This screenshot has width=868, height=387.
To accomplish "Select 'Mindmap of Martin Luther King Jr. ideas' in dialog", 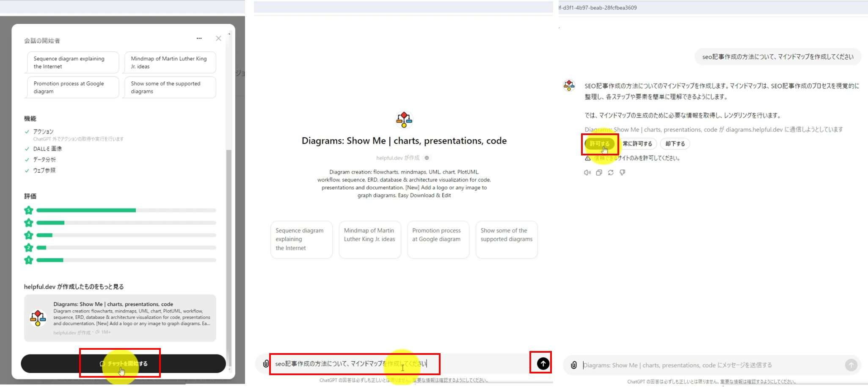I will [x=170, y=63].
